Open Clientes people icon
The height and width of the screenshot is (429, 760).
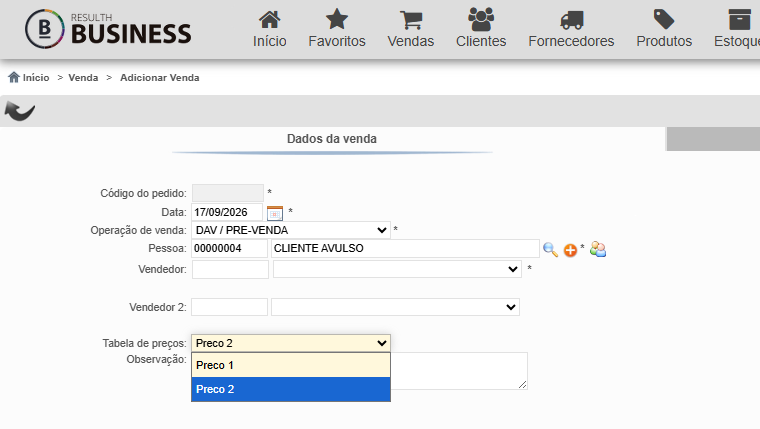481,19
